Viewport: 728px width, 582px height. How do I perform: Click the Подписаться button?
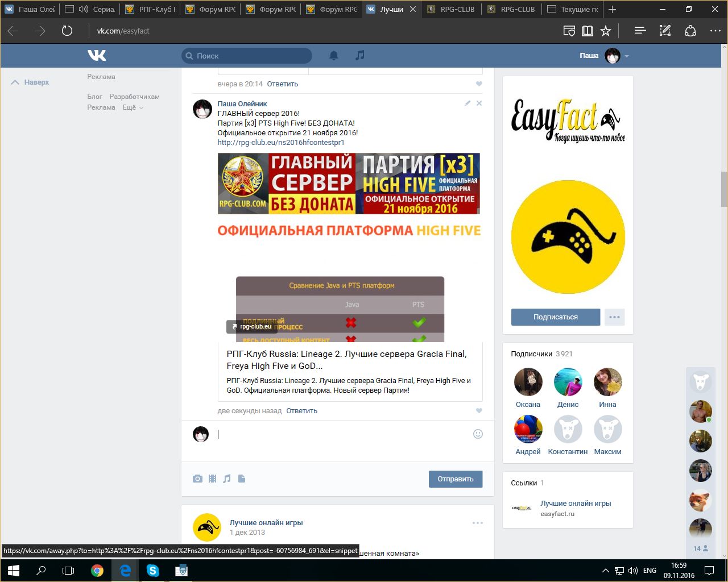(x=556, y=317)
